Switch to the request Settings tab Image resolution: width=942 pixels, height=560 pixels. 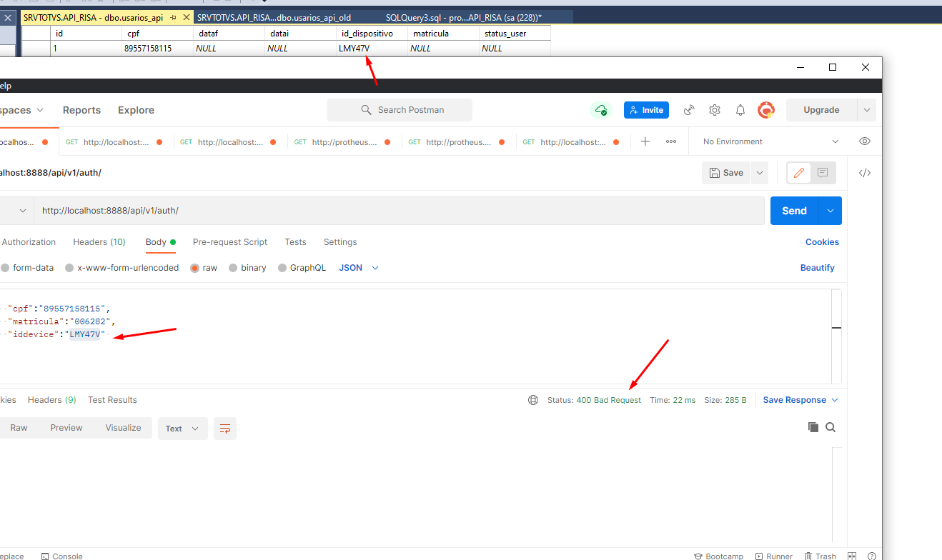click(340, 242)
